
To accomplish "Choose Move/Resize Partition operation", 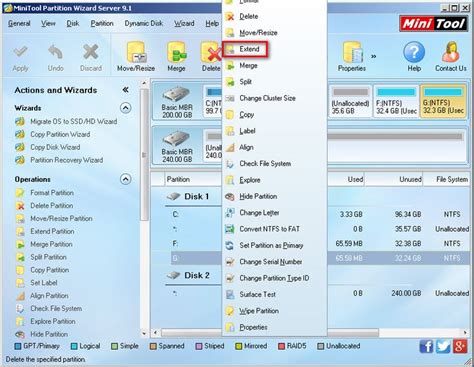I will [54, 218].
